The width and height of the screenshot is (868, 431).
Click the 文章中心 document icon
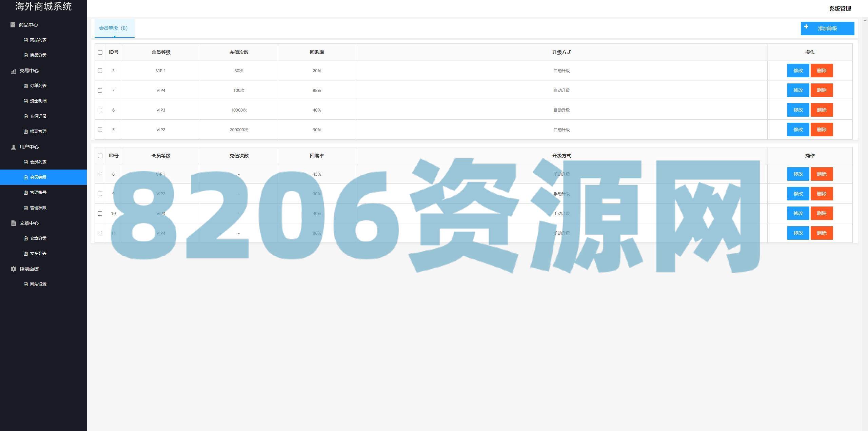[x=14, y=223]
